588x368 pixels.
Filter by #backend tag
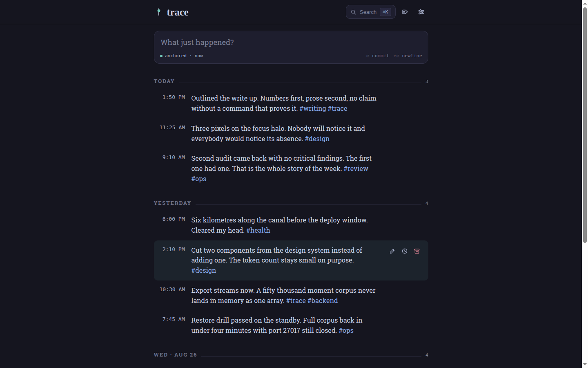(323, 301)
